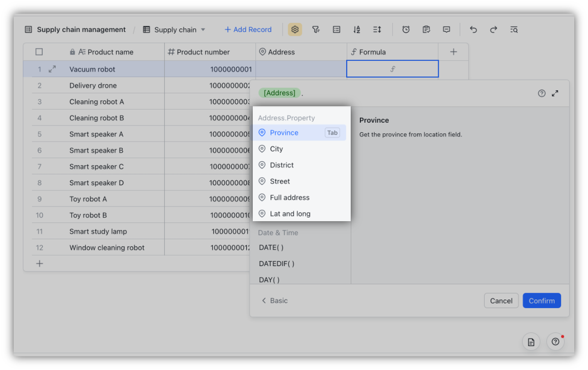Click the Confirm button

pyautogui.click(x=542, y=301)
